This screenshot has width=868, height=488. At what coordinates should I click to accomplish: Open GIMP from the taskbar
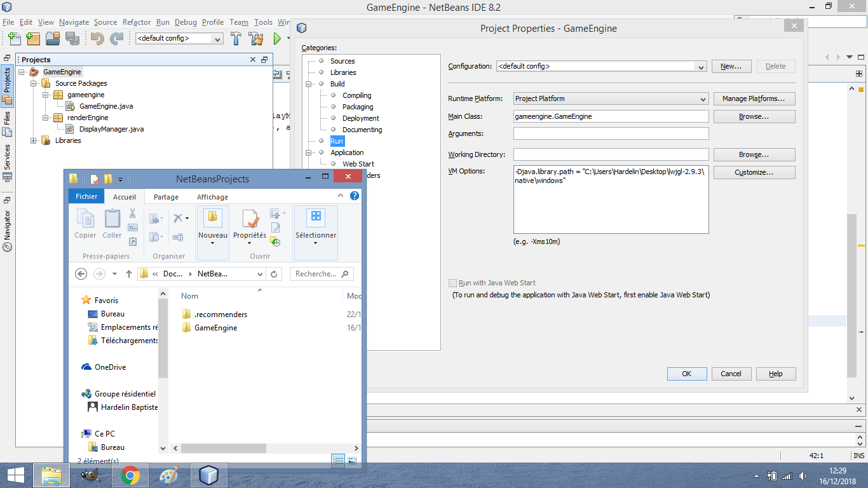[91, 475]
